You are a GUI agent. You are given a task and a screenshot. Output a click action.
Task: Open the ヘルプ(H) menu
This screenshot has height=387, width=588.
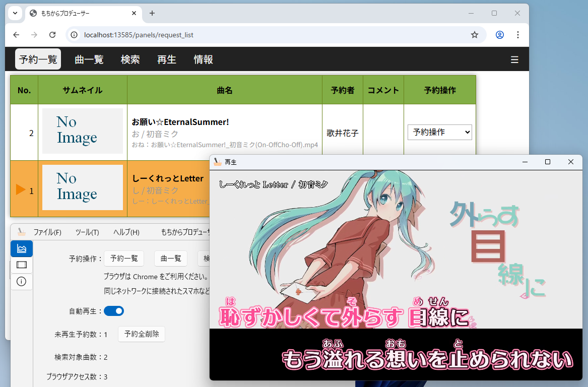coord(126,232)
